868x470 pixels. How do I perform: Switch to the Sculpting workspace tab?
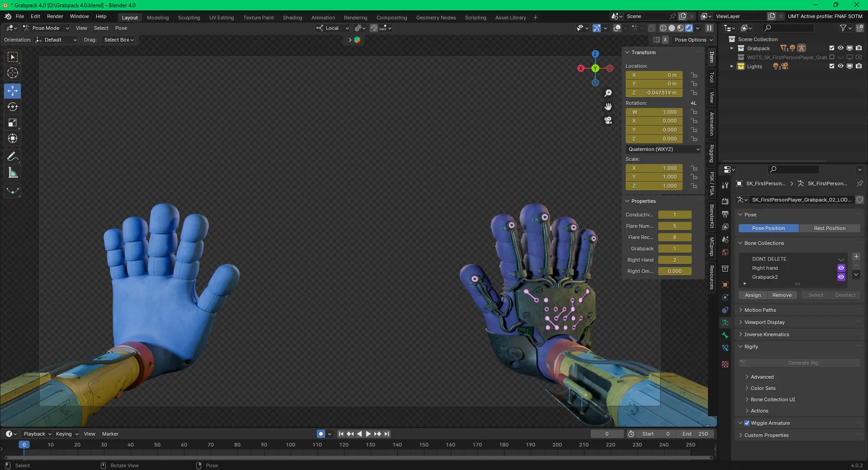pos(189,17)
